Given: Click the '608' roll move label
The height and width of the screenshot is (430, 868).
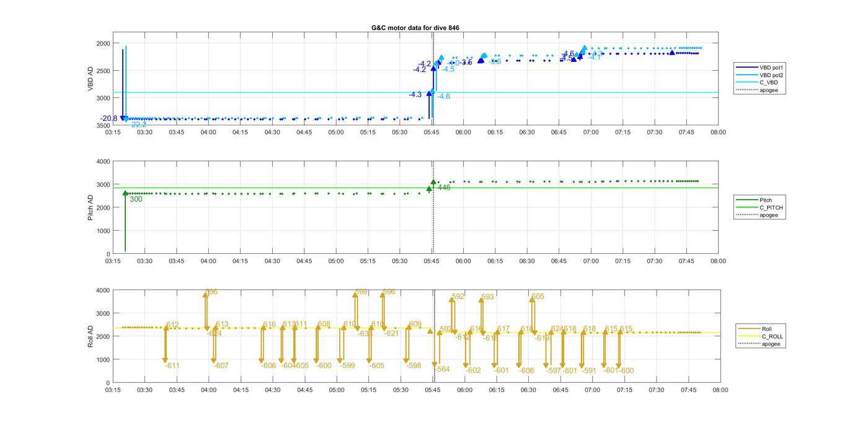Looking at the screenshot, I should (x=324, y=324).
